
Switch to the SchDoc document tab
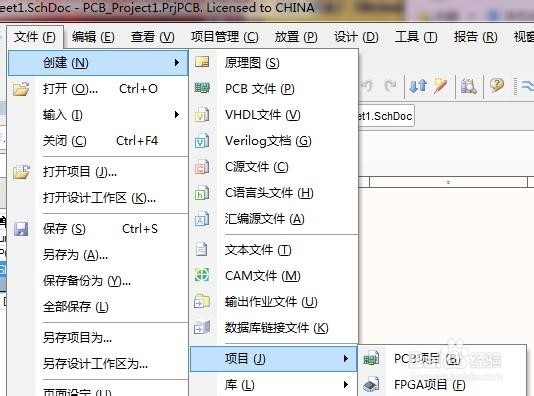point(386,116)
